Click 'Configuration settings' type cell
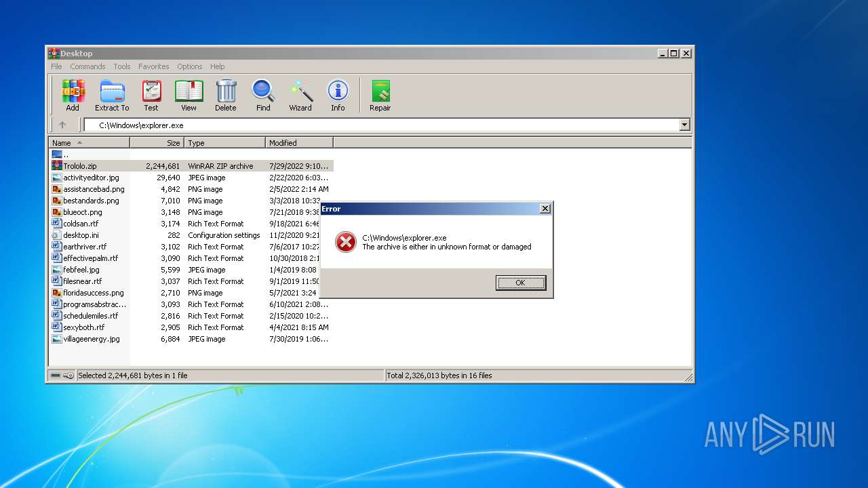The image size is (868, 488). click(x=224, y=235)
